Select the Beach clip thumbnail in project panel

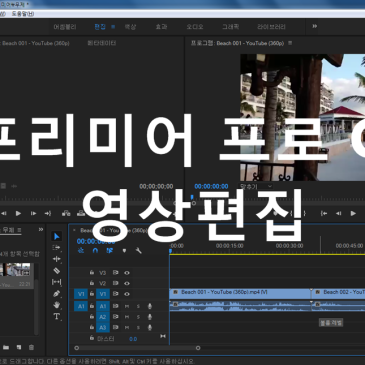tap(15, 269)
